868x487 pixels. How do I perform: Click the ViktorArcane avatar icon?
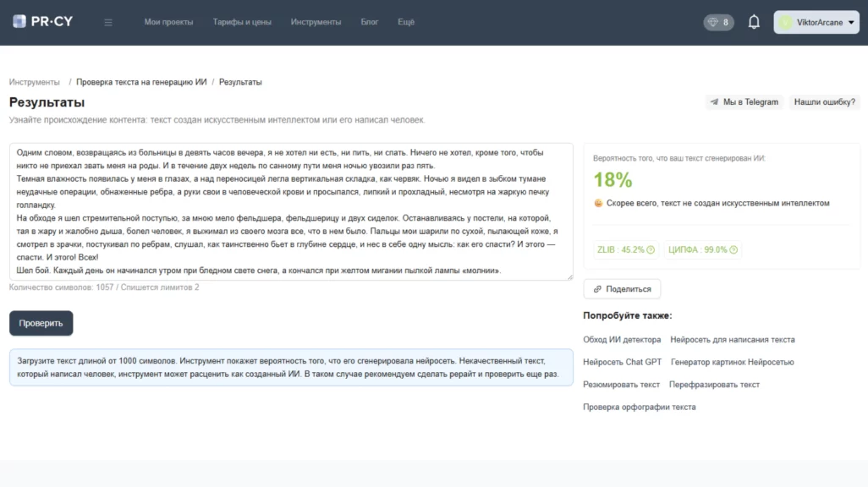[x=786, y=23]
